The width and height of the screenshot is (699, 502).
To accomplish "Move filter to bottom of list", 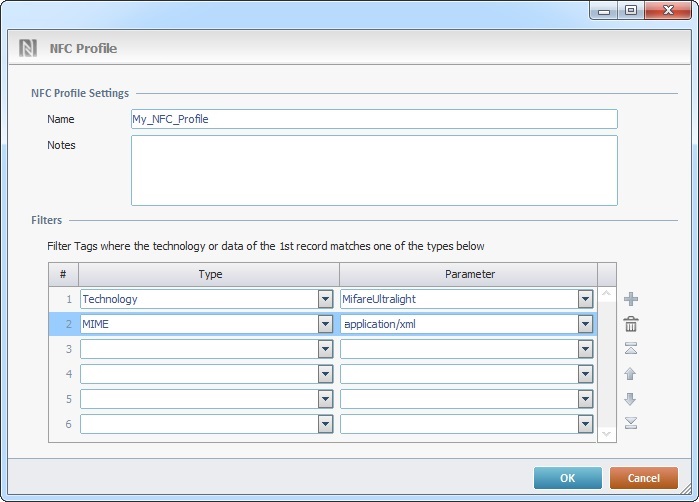I will coord(631,423).
